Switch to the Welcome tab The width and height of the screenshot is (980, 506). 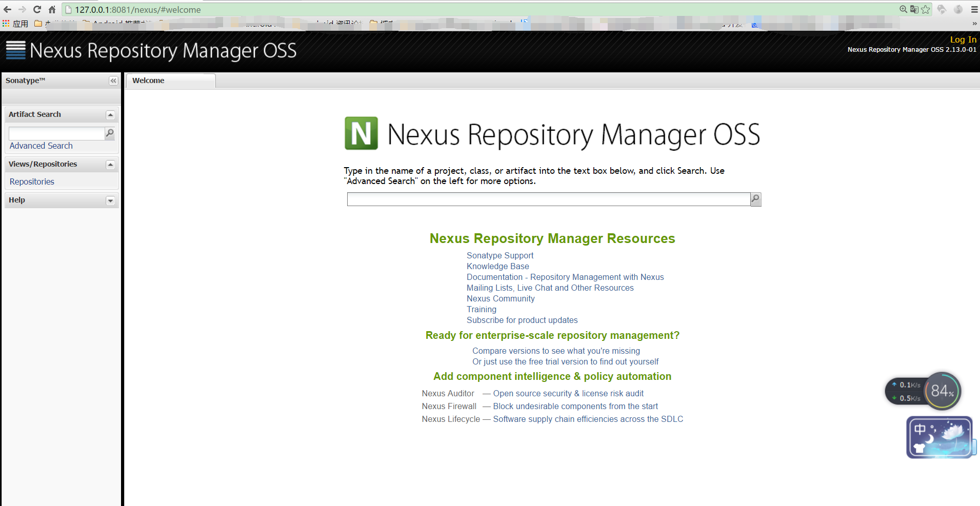point(149,80)
